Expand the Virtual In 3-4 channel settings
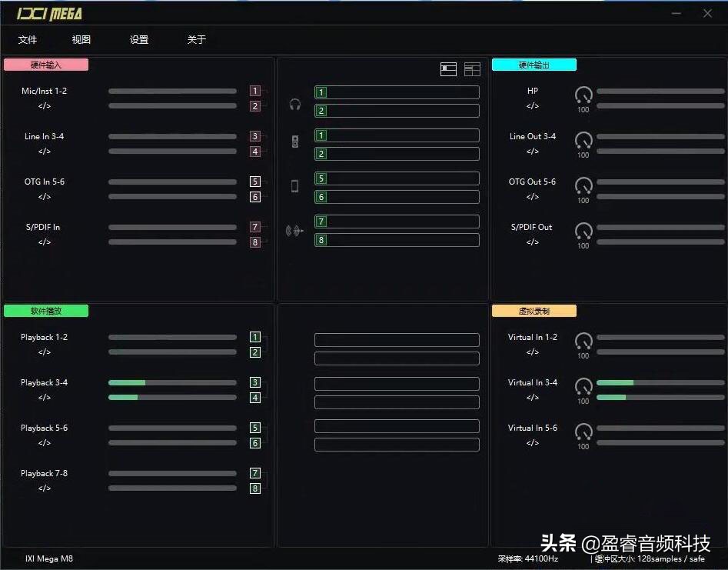The height and width of the screenshot is (570, 728). [533, 397]
